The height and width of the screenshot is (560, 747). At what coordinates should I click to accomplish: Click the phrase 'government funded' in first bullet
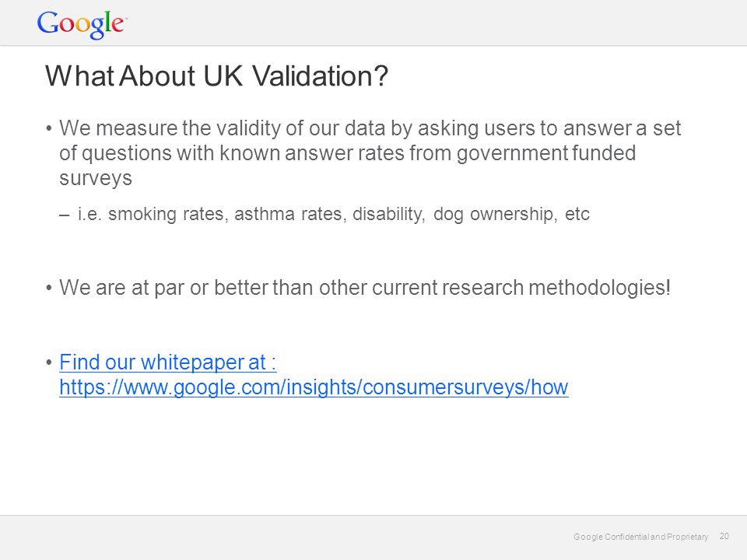(x=546, y=153)
